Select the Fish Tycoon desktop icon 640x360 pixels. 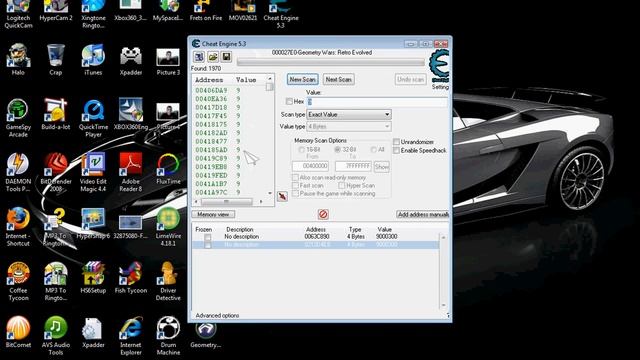point(131,278)
